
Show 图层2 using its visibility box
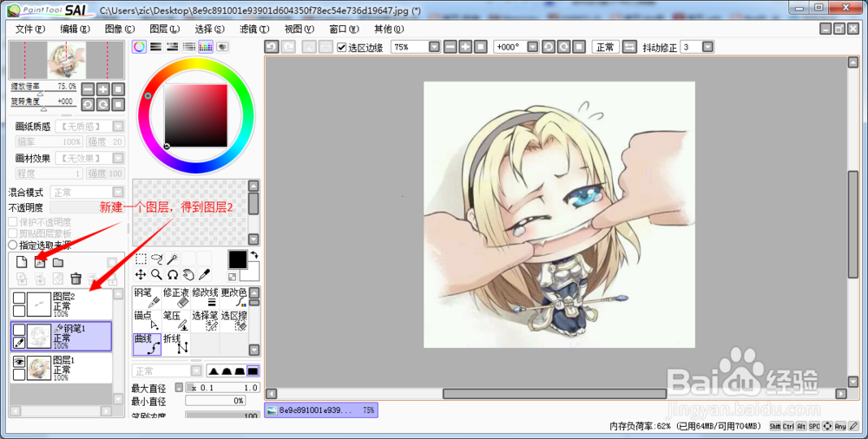(19, 298)
